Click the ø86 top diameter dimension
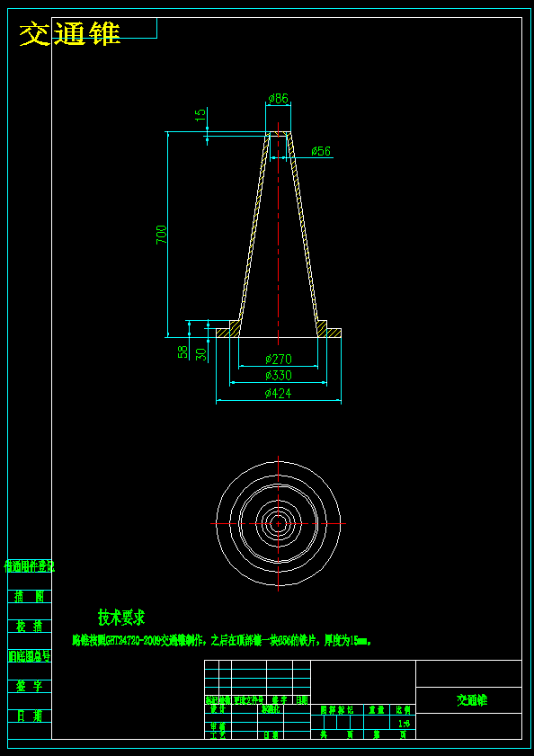The width and height of the screenshot is (534, 756). pos(279,99)
